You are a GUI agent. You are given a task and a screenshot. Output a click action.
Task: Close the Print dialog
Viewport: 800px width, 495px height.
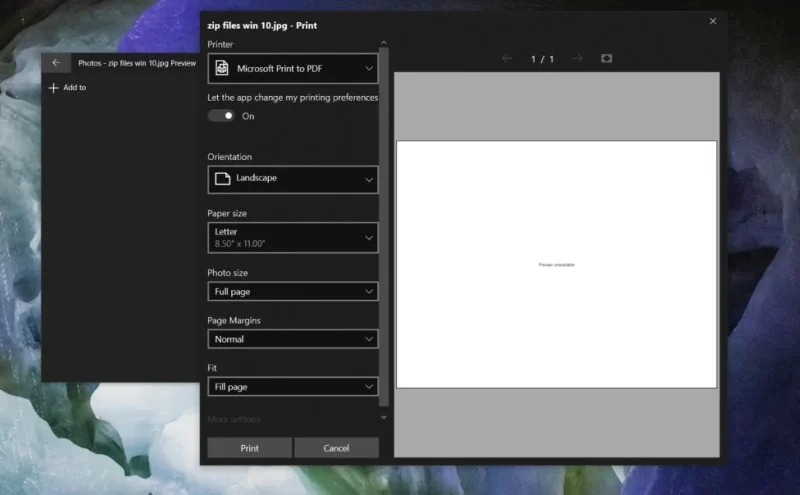pyautogui.click(x=713, y=21)
